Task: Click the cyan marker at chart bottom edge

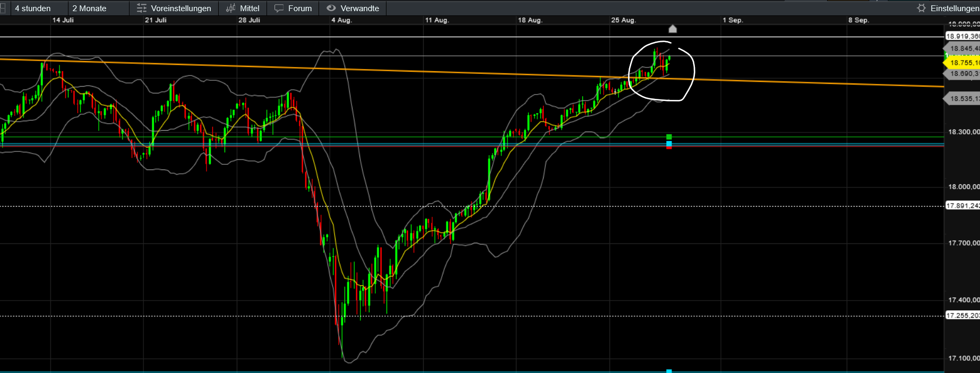Action: [669, 371]
